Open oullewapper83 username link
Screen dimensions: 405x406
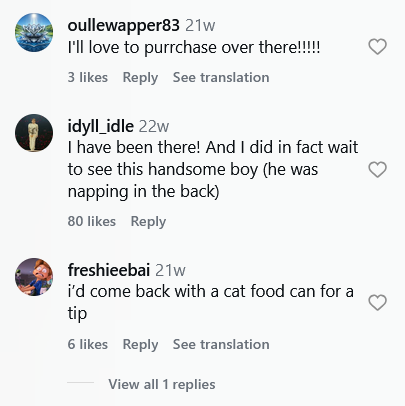click(x=124, y=25)
